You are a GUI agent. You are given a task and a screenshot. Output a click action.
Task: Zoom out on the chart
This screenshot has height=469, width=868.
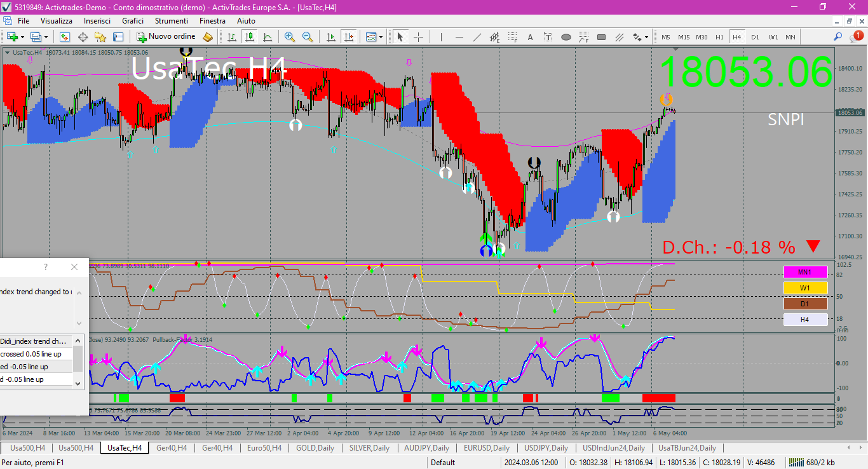308,37
